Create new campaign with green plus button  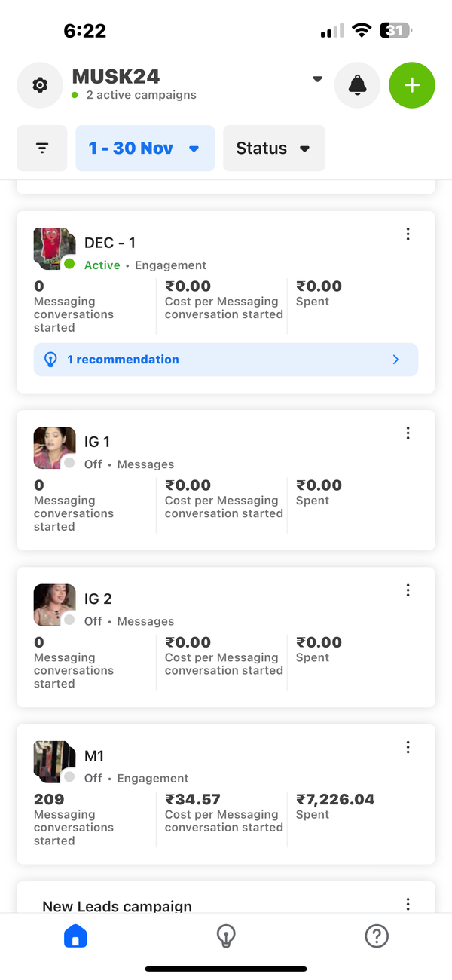coord(412,85)
